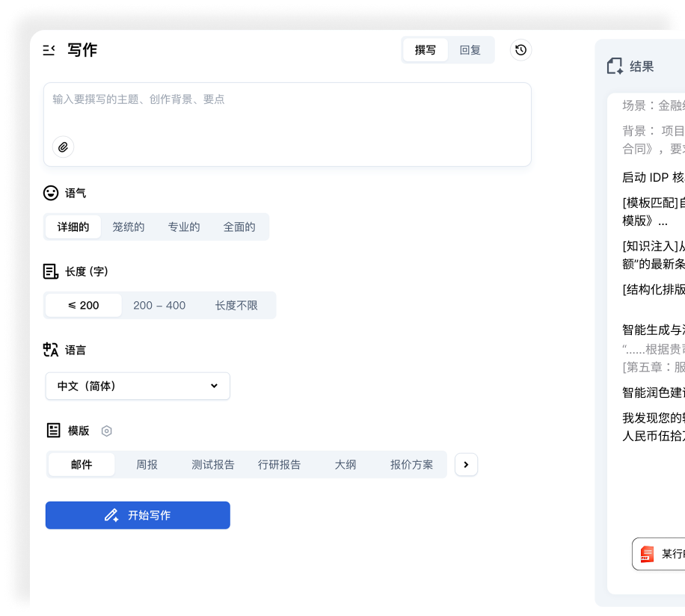Click the 写作 page title

pyautogui.click(x=82, y=50)
